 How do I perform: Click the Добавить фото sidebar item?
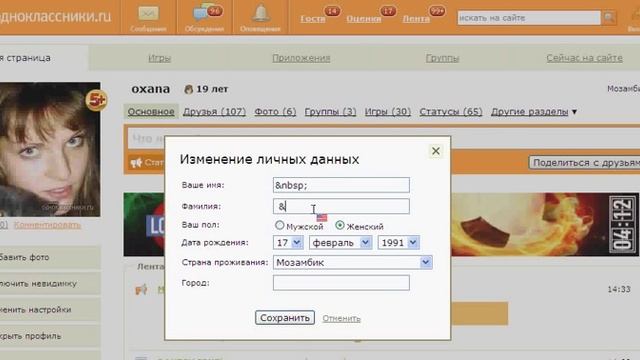(x=50, y=258)
